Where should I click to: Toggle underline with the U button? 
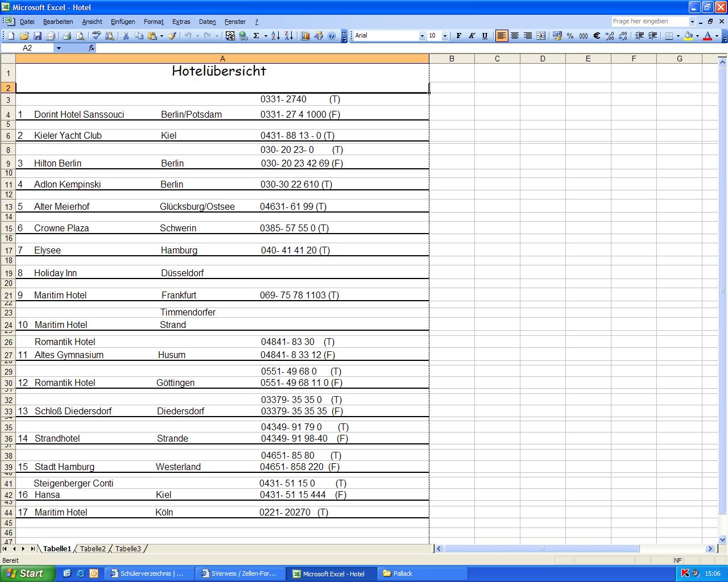click(x=485, y=36)
